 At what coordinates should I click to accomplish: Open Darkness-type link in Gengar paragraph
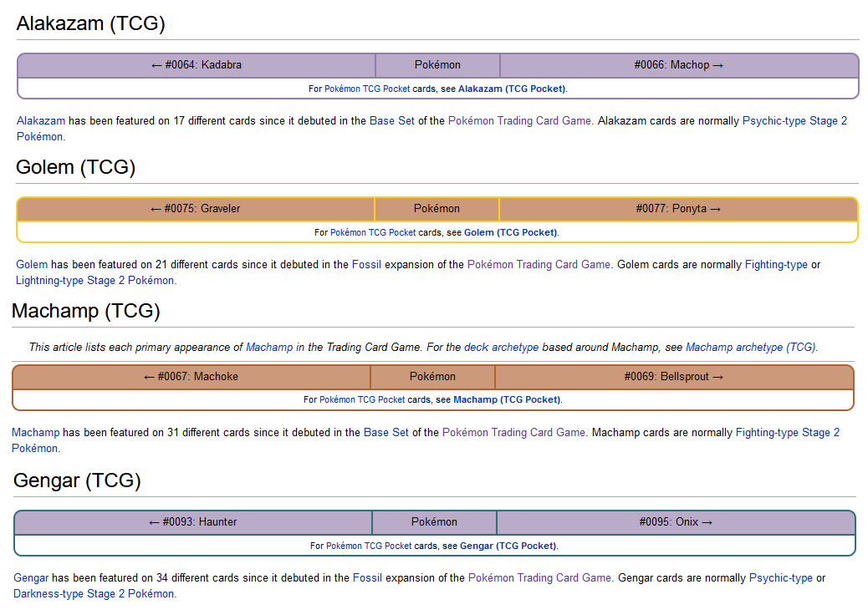(x=49, y=595)
